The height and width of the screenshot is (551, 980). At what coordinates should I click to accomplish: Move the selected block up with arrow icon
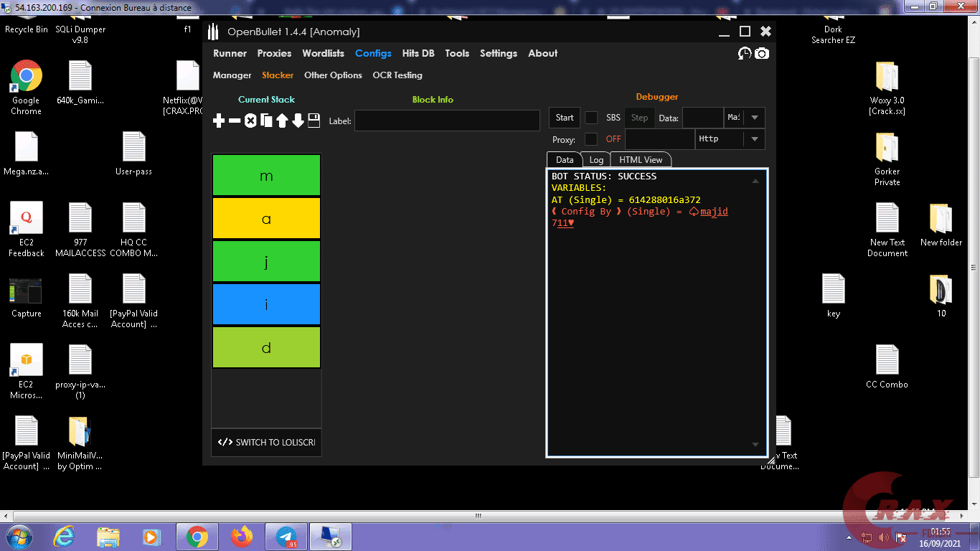point(282,121)
